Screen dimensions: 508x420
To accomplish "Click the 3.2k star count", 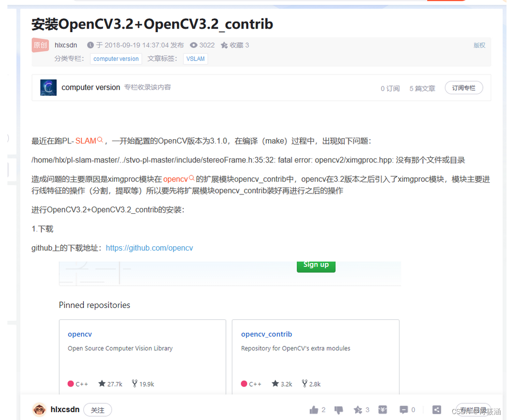I will (287, 384).
